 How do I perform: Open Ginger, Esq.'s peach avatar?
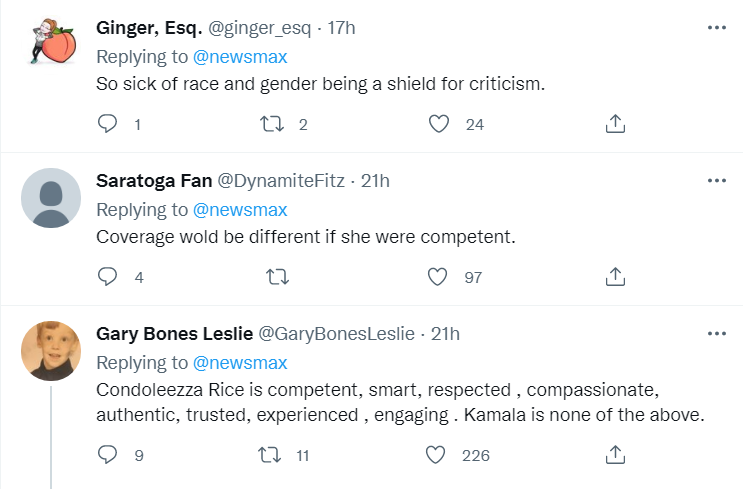pos(51,44)
